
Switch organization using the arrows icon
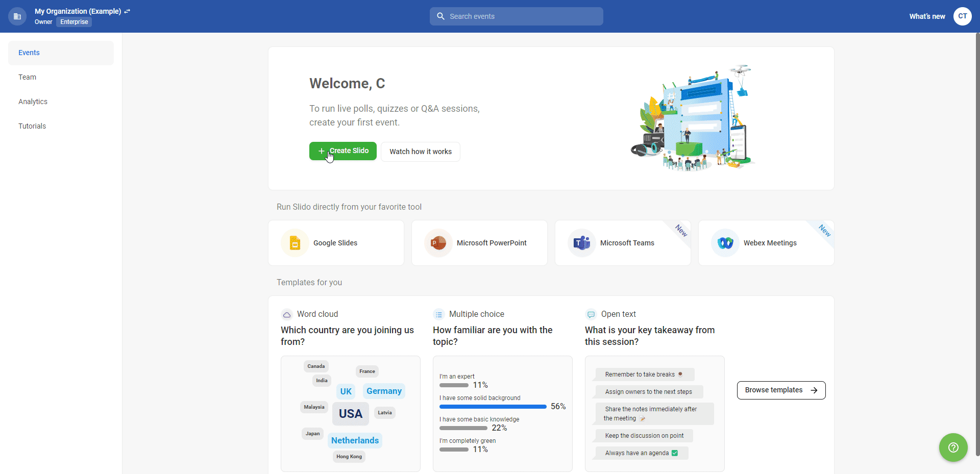point(127,11)
